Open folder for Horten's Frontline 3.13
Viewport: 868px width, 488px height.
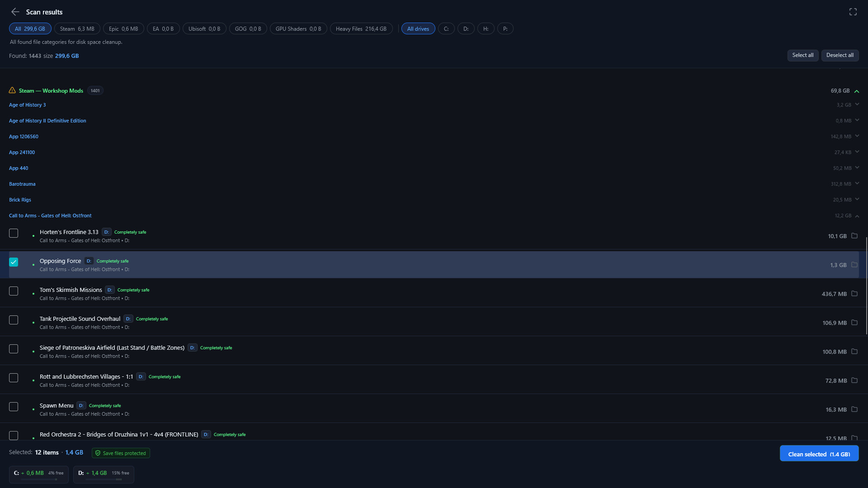click(x=854, y=236)
